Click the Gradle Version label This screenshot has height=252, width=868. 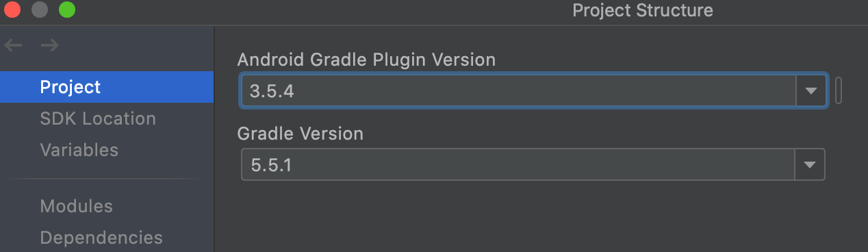click(x=300, y=134)
